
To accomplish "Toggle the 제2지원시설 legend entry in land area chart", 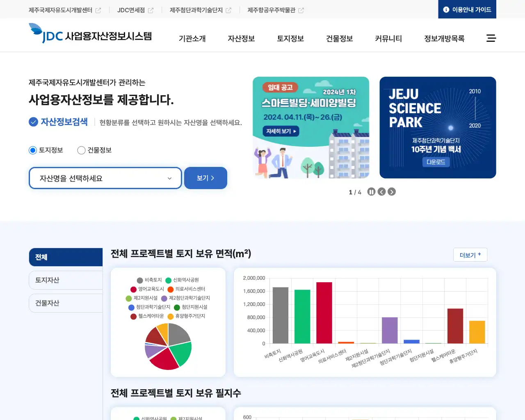I will tap(142, 298).
